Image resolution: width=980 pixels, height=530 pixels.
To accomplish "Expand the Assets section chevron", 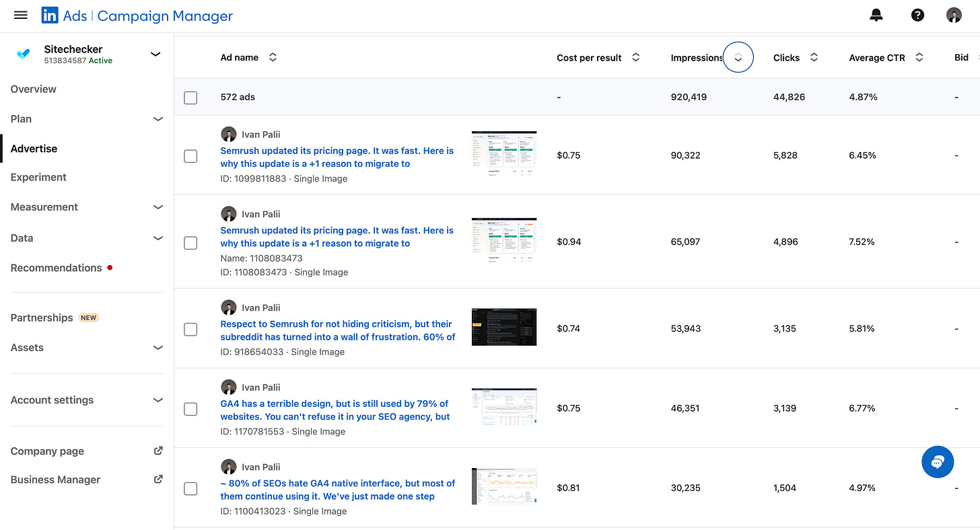I will pos(158,348).
